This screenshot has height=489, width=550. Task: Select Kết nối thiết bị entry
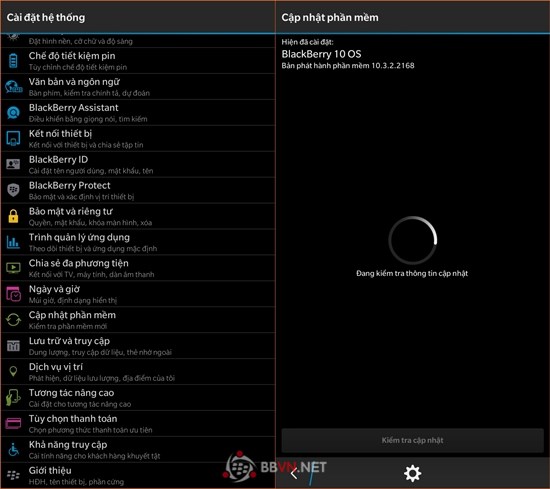[x=138, y=139]
